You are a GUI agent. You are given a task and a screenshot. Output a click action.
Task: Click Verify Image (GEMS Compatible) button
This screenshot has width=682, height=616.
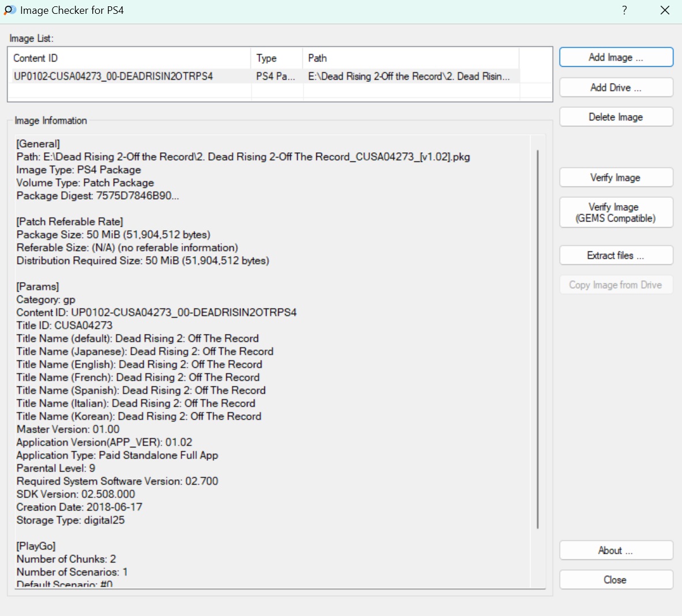point(616,213)
